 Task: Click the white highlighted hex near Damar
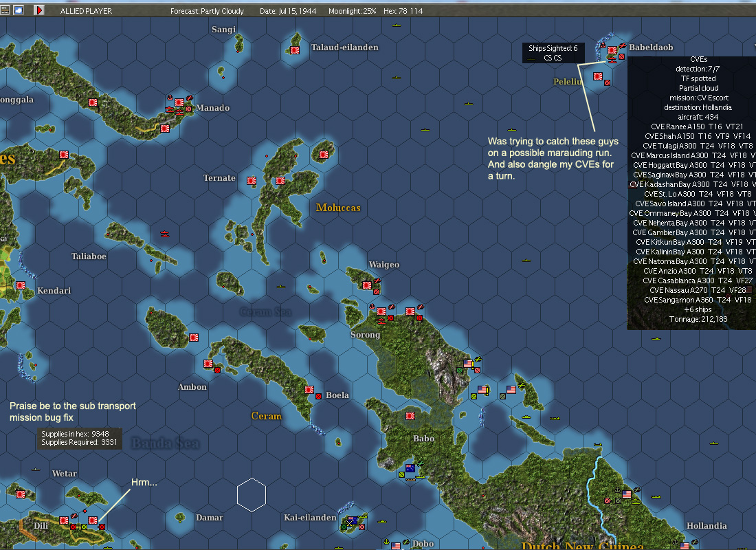click(x=251, y=495)
